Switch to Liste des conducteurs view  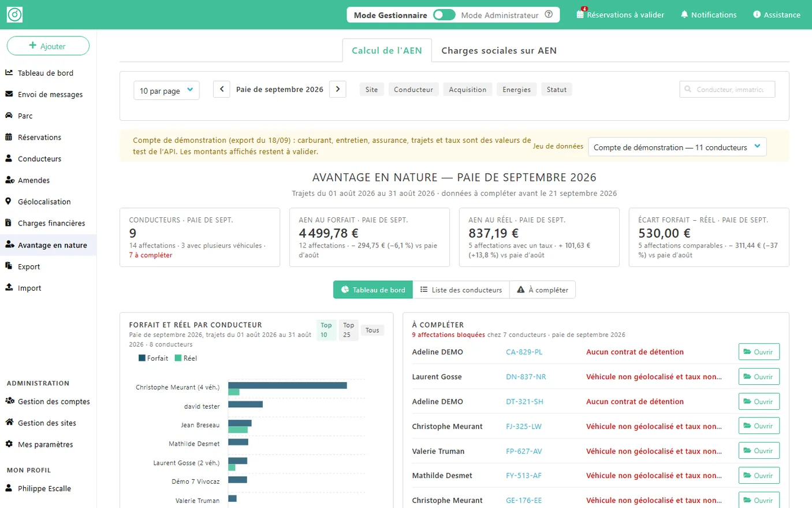click(x=461, y=290)
